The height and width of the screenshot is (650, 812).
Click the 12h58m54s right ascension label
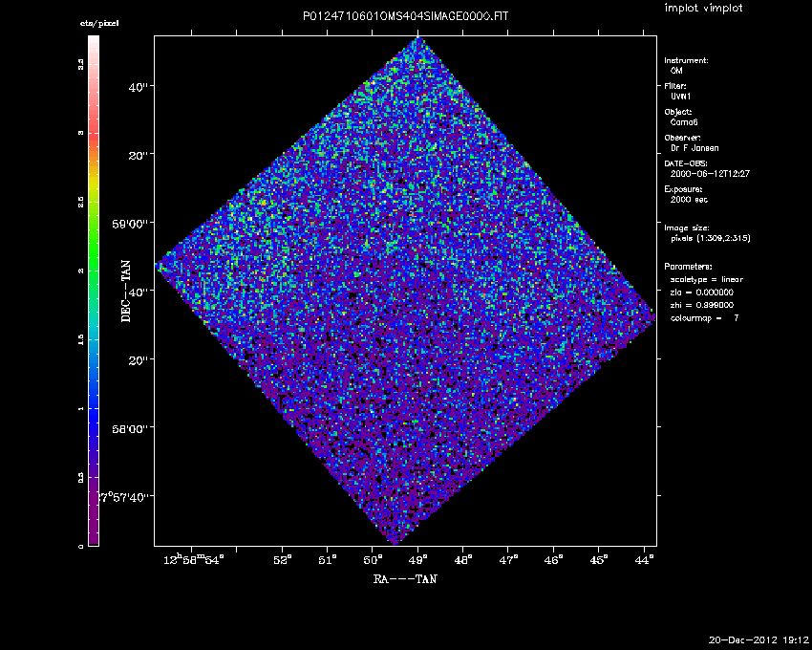(194, 558)
